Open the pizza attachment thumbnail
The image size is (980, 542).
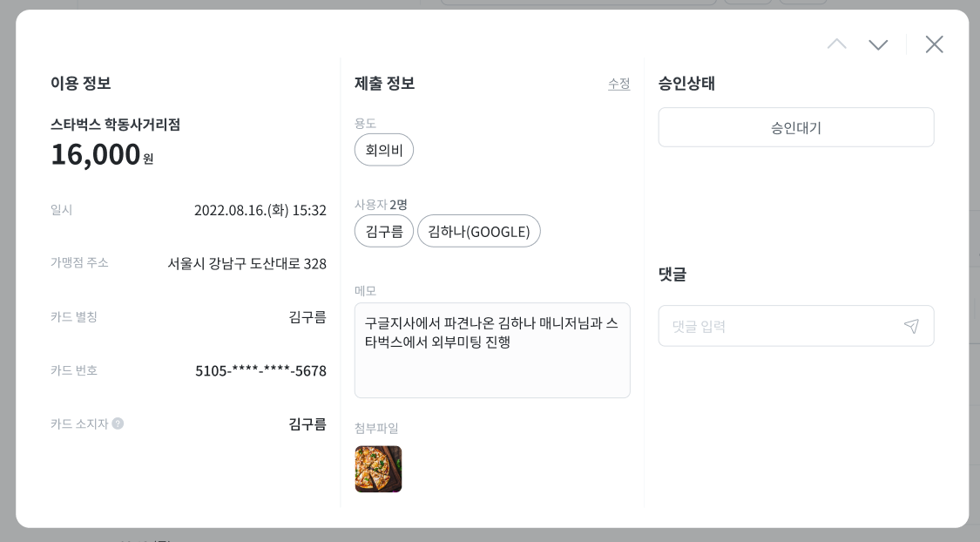(378, 469)
